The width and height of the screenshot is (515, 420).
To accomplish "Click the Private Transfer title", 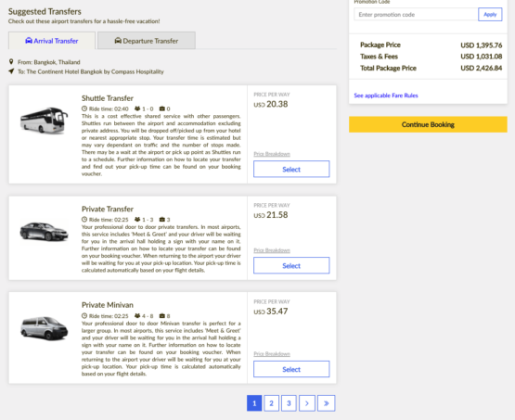I will (x=108, y=209).
